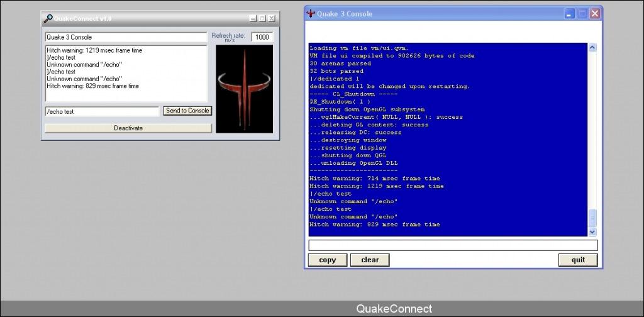Click the console scrollbar up arrow
This screenshot has width=644, height=317.
pyautogui.click(x=592, y=48)
